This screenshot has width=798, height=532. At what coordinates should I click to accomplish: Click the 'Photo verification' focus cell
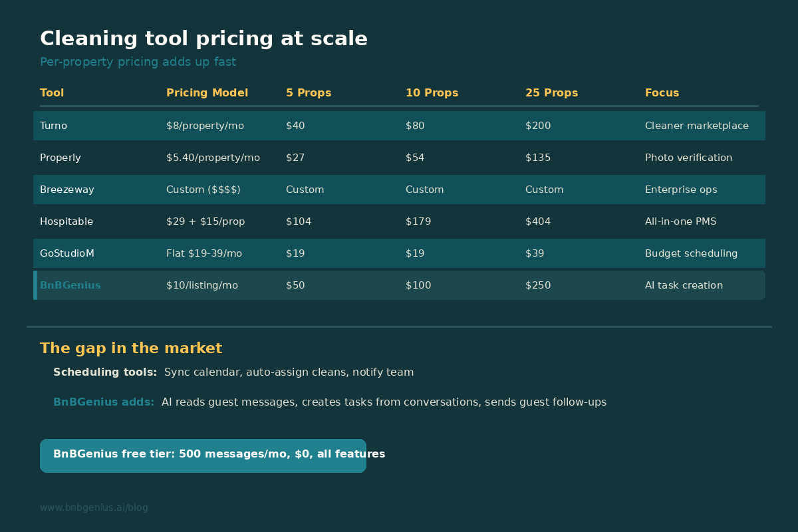point(688,158)
